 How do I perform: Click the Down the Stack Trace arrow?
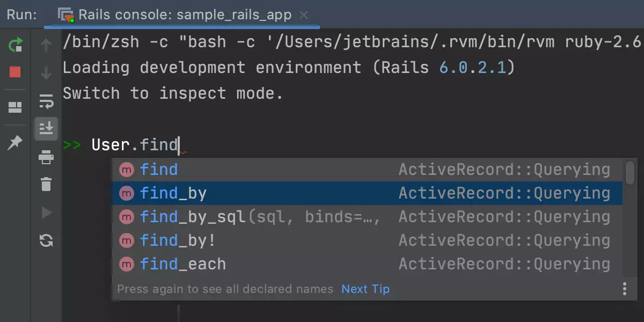click(x=46, y=72)
